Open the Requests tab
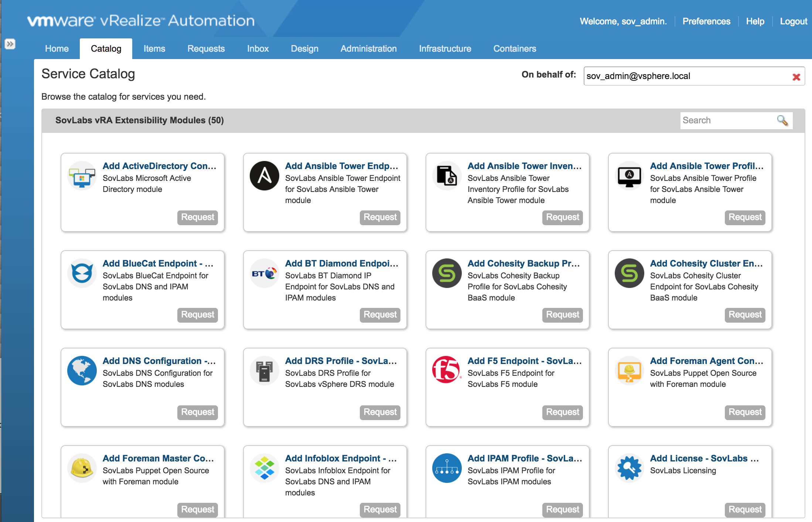The image size is (812, 522). [x=206, y=49]
